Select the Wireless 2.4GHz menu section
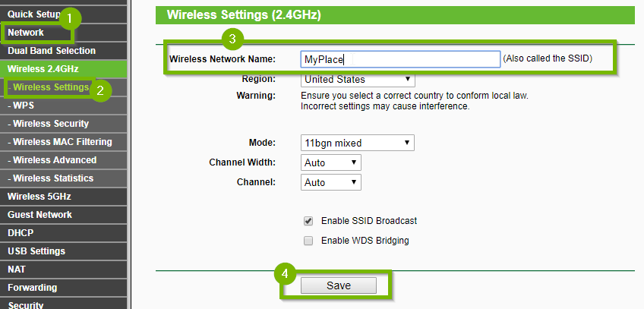Viewport: 644px width, 309px height. [x=64, y=68]
